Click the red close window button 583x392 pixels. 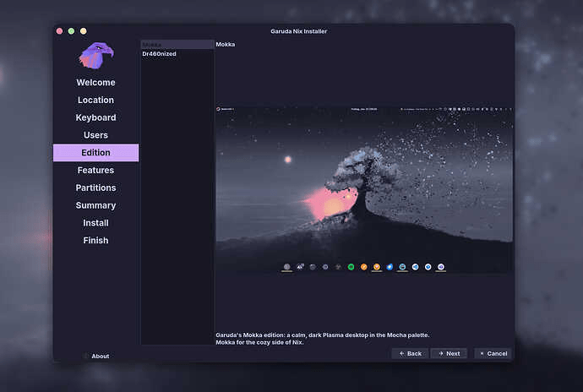pos(59,31)
